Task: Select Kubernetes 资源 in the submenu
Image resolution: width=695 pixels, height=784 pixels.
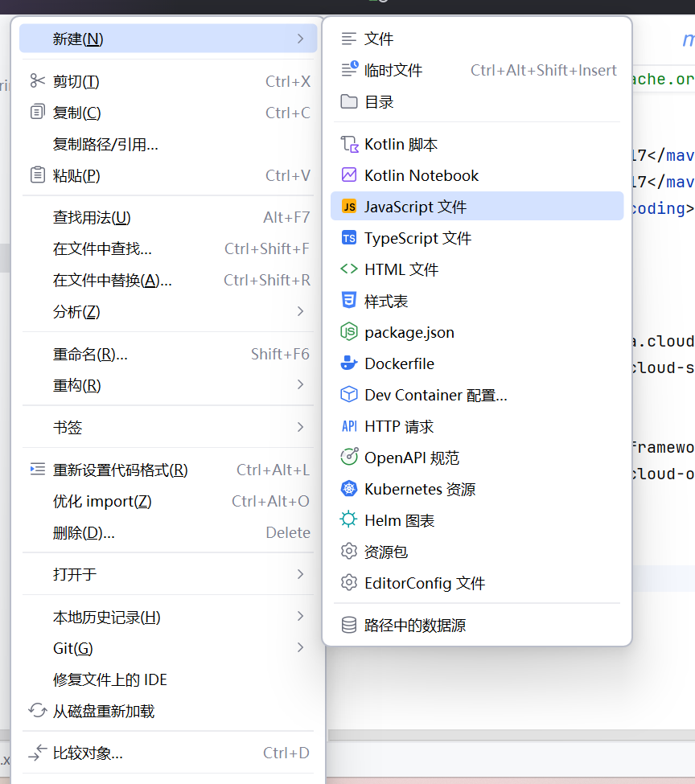Action: pos(477,489)
